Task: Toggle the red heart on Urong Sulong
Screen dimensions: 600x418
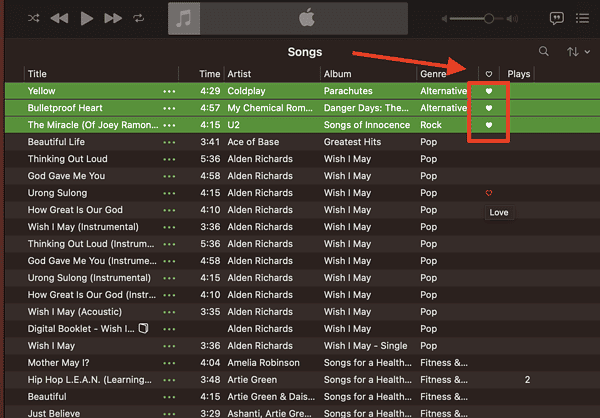Action: coord(489,193)
